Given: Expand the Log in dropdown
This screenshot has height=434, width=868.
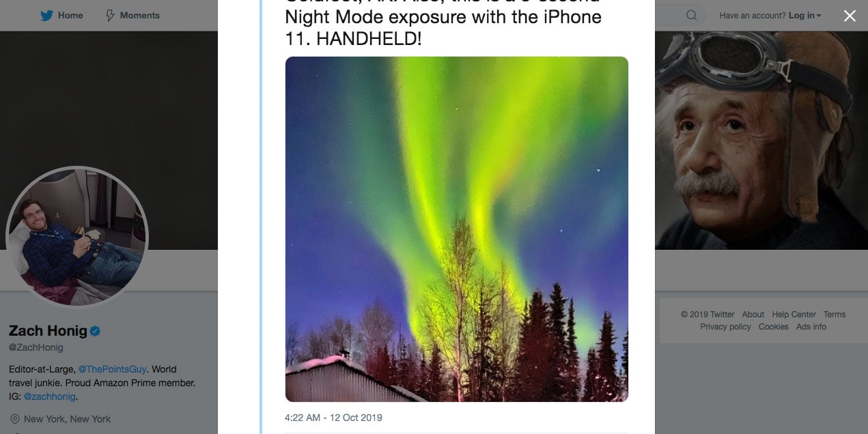Looking at the screenshot, I should pos(805,16).
